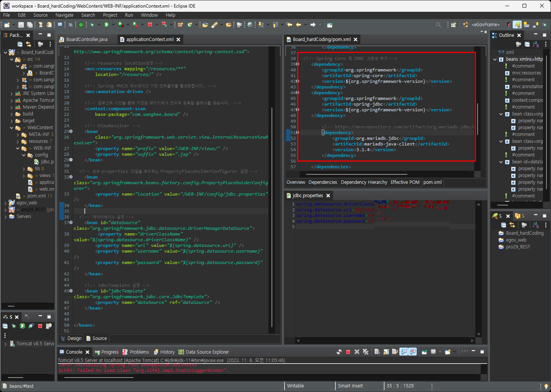
Task: Collapse the WebContent folder in the Package Explorer
Action: click(x=11, y=128)
